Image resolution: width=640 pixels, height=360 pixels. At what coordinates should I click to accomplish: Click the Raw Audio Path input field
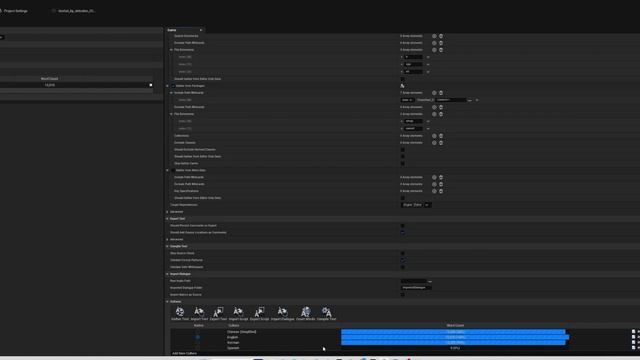click(413, 281)
